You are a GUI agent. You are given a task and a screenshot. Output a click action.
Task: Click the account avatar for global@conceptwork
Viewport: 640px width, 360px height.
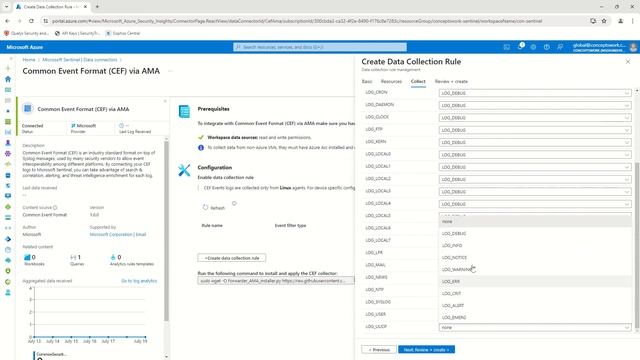pyautogui.click(x=633, y=47)
